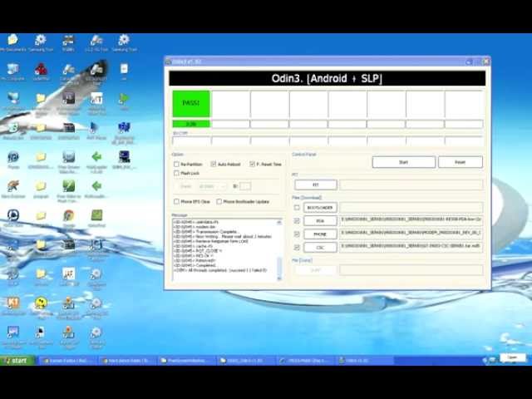Click the Message log scroll-down arrow

coord(279,278)
